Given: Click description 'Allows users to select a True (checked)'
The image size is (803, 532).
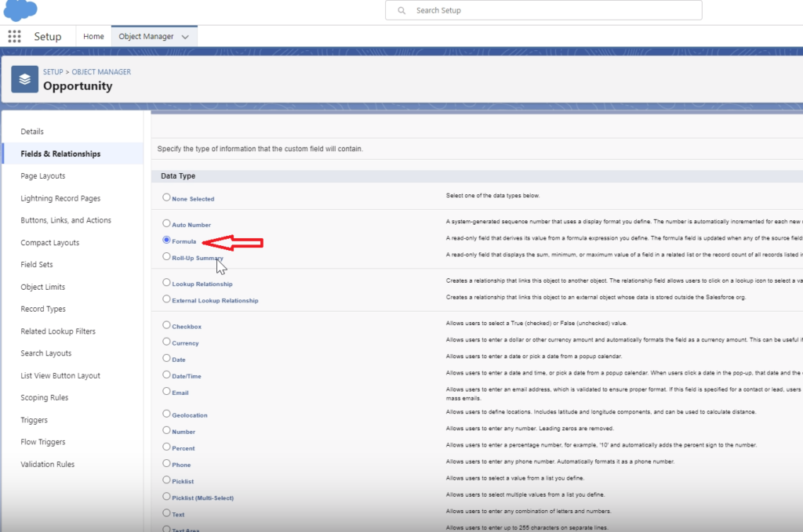Looking at the screenshot, I should (536, 324).
